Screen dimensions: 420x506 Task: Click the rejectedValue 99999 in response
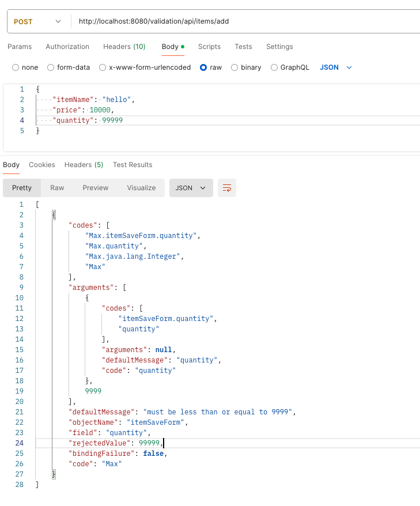click(x=149, y=443)
